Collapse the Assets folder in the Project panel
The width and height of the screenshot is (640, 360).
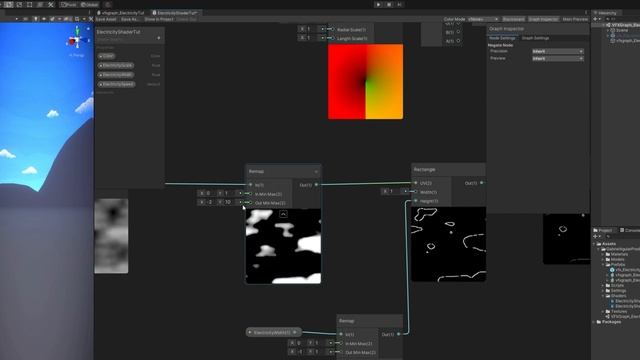(x=595, y=244)
